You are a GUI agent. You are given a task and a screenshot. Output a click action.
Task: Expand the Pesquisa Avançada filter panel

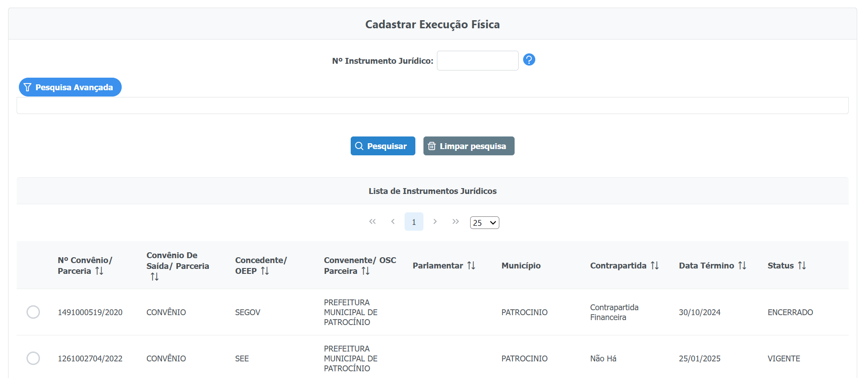click(x=70, y=87)
